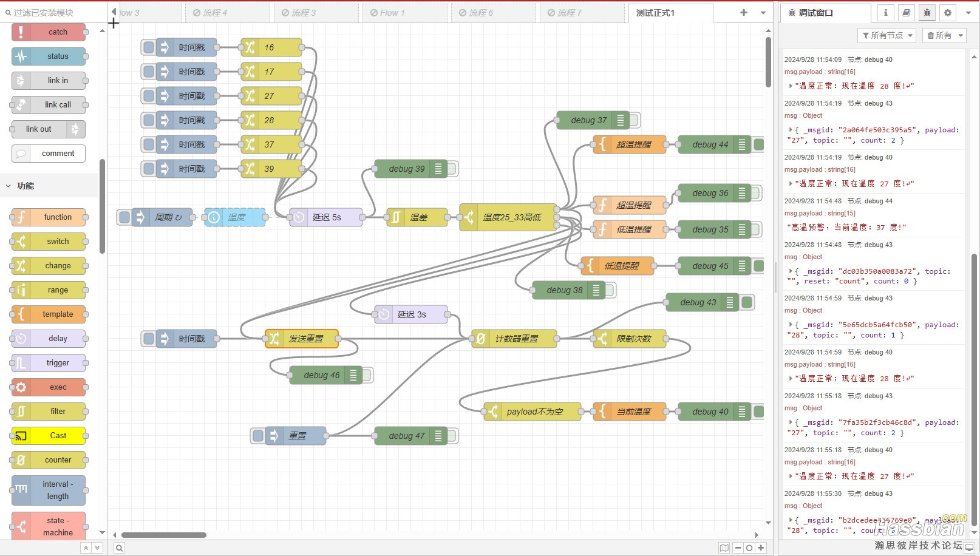Open the 所有节点 filter dropdown
The height and width of the screenshot is (556, 980).
(x=887, y=36)
